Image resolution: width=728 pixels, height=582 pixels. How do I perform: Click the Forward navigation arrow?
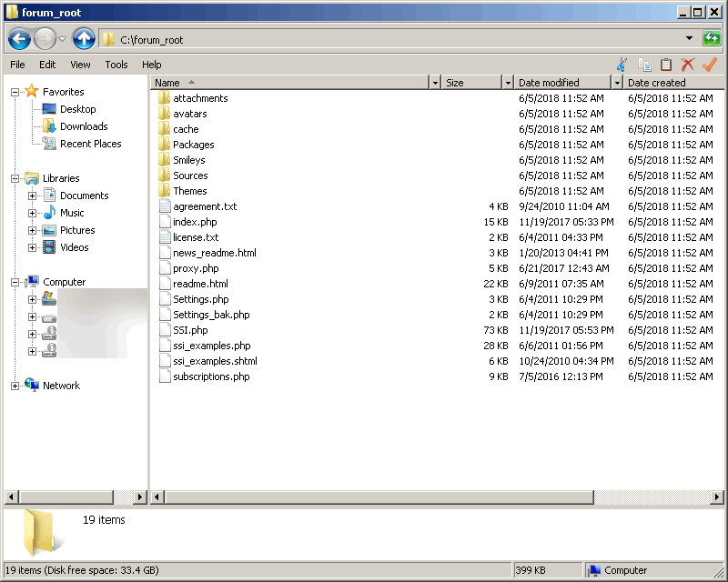pyautogui.click(x=45, y=39)
